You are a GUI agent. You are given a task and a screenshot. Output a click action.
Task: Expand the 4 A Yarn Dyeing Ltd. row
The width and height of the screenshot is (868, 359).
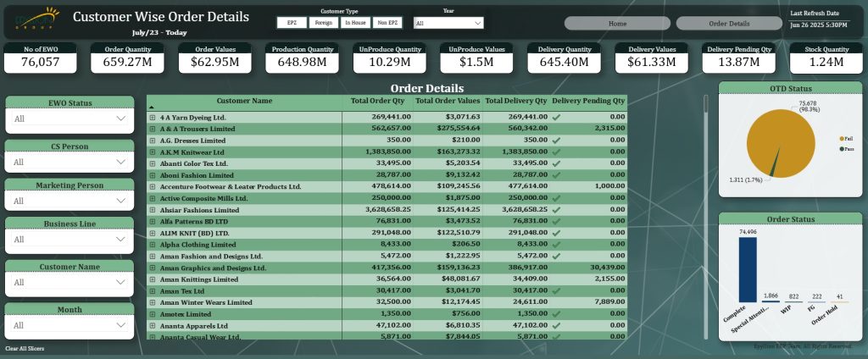click(153, 117)
